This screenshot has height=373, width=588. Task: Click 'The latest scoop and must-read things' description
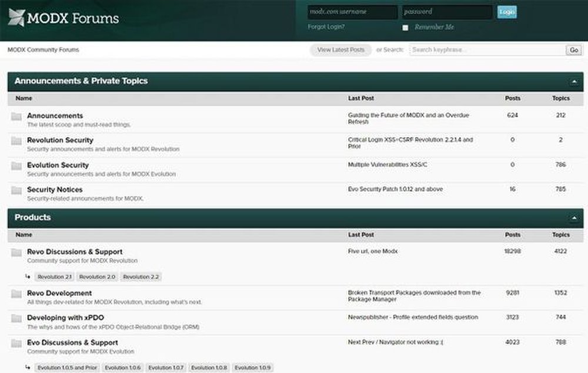click(x=79, y=125)
